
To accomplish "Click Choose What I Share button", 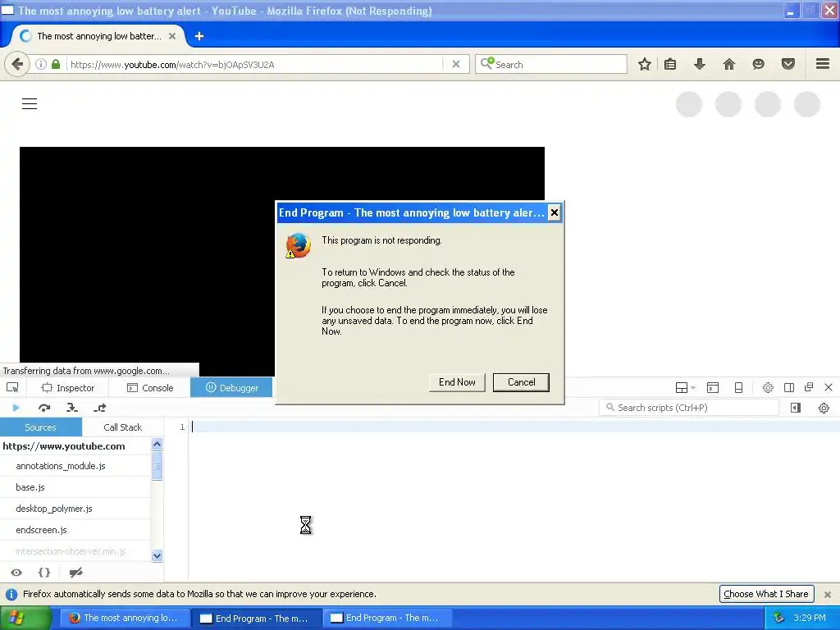I will (766, 594).
